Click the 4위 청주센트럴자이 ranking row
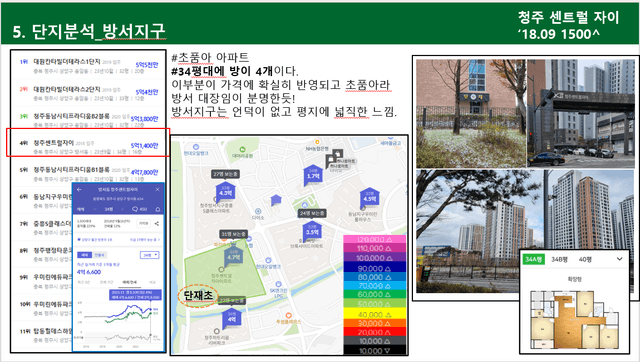 click(88, 142)
